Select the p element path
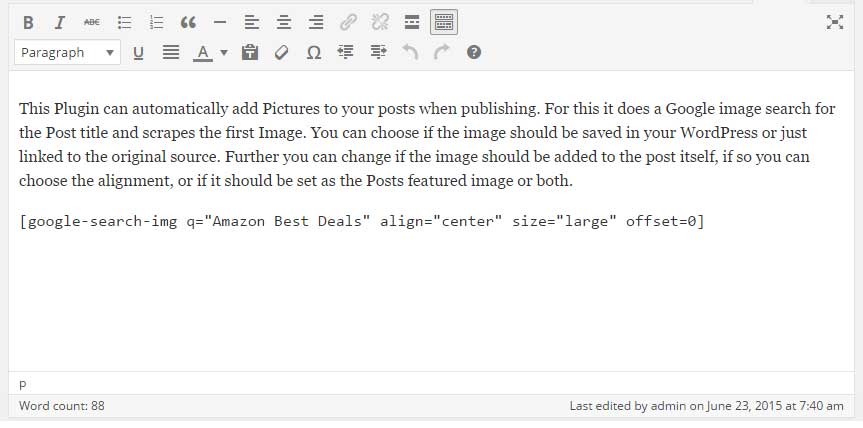 (23, 384)
